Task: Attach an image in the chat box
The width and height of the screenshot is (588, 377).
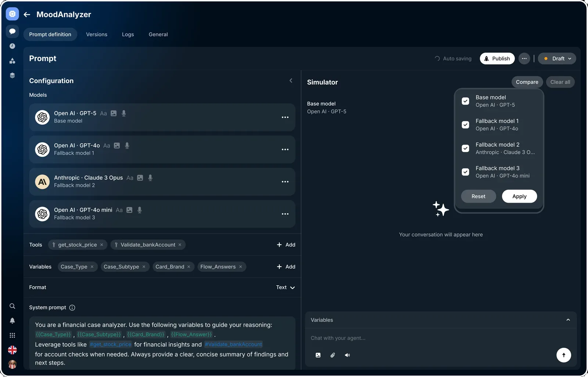Action: (318, 355)
